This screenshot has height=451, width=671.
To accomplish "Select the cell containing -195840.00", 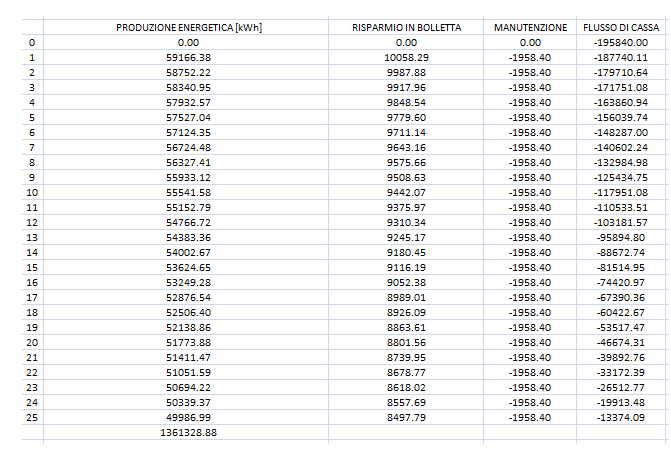I will tap(621, 43).
